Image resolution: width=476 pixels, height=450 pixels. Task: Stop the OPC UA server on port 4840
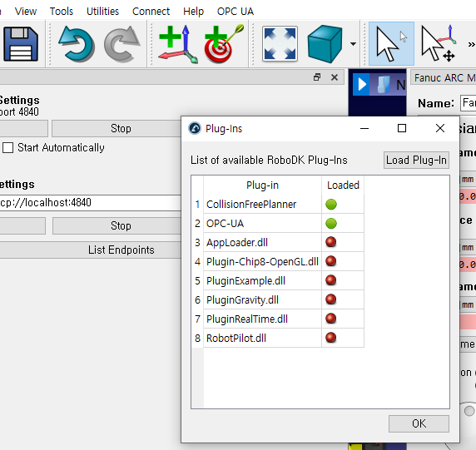pos(117,129)
